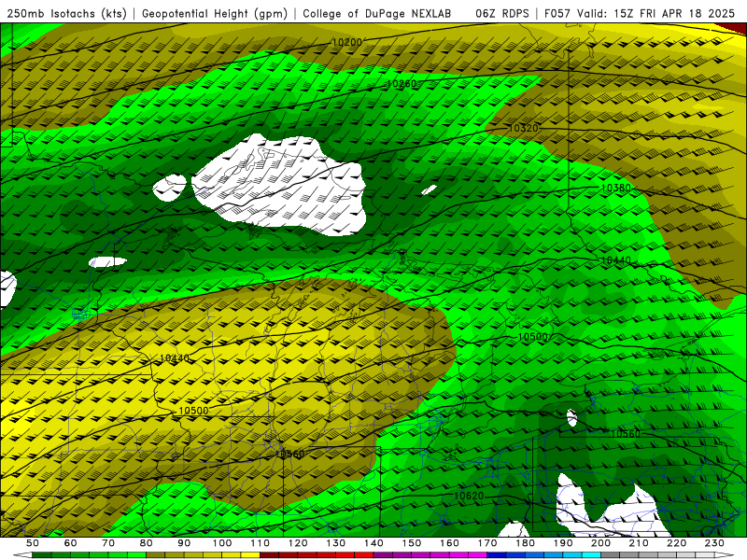Click the cyan swatch just before 200
The height and width of the screenshot is (560, 747).
(x=592, y=555)
